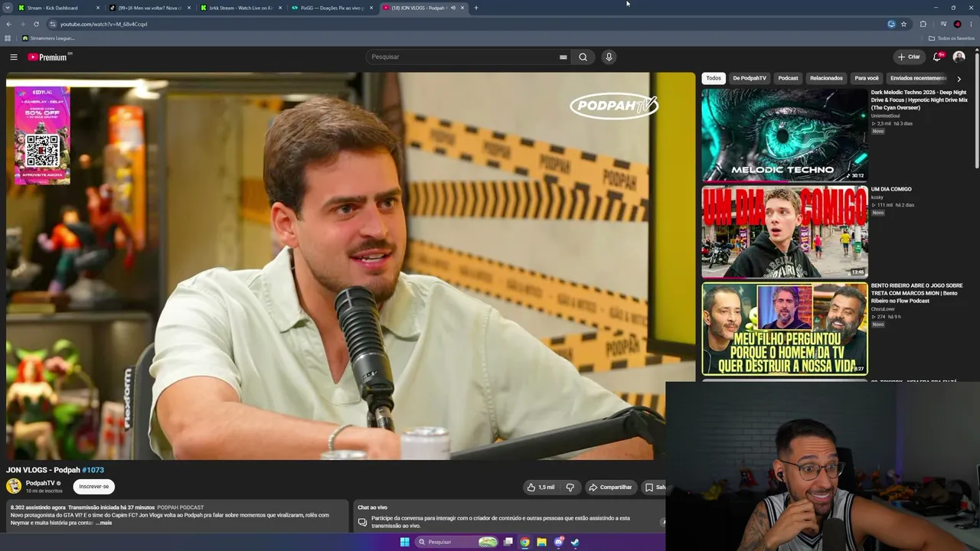Open a new browser tab
The height and width of the screenshot is (551, 980).
475,8
